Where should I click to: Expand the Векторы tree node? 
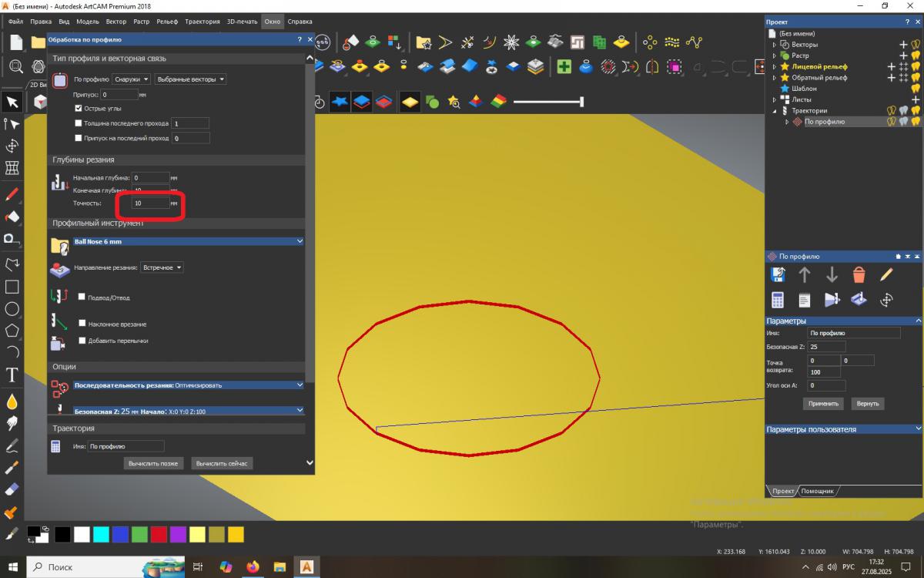click(x=775, y=45)
